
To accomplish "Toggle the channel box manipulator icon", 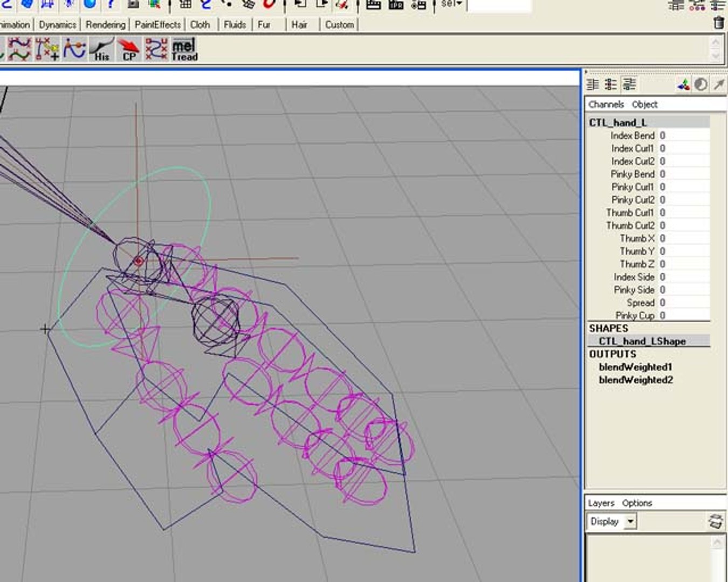I will [x=683, y=85].
